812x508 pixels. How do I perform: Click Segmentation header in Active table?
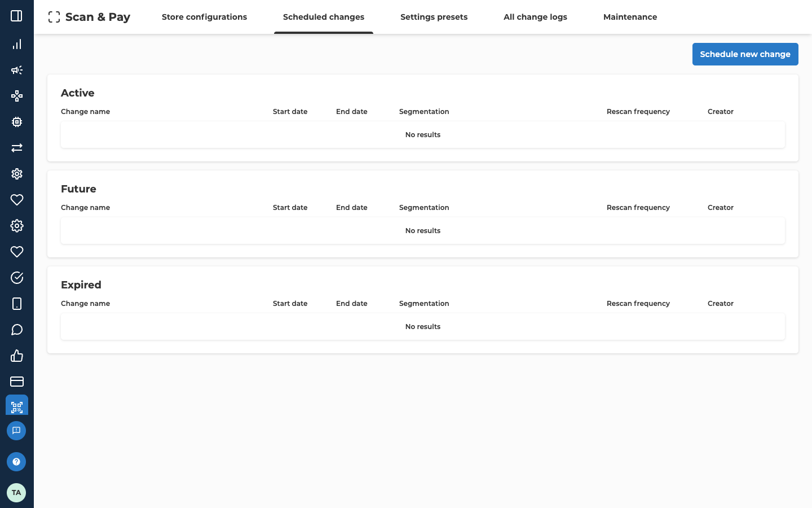tap(424, 112)
